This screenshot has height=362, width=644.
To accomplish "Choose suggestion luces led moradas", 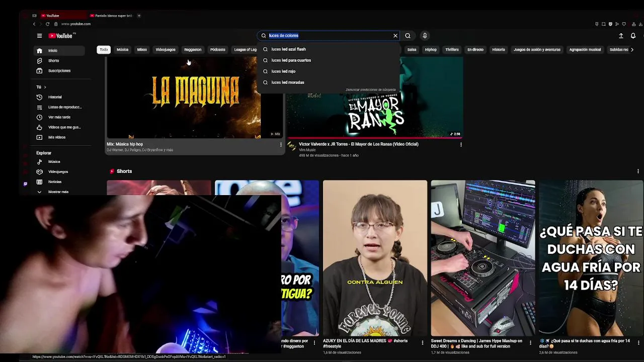I will click(x=328, y=82).
